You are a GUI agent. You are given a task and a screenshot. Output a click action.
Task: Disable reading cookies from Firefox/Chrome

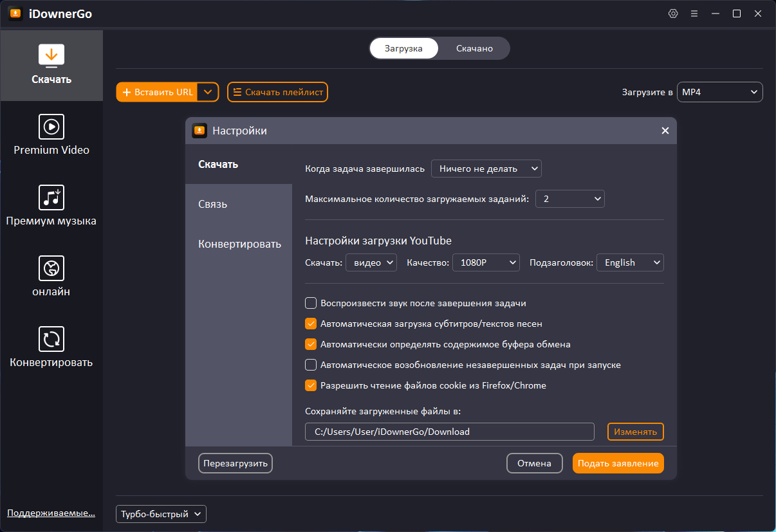[x=311, y=385]
